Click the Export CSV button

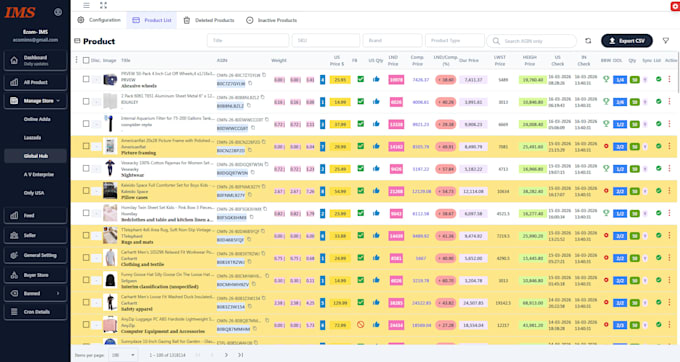point(627,41)
